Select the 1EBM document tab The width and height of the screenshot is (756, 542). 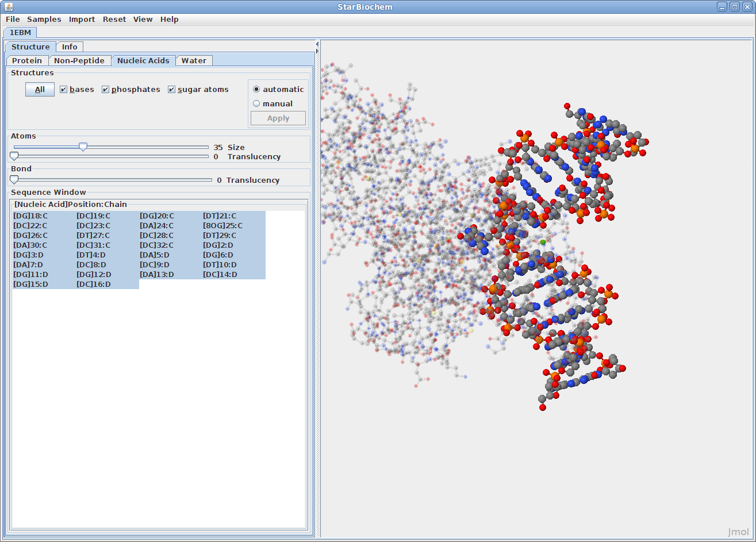click(x=21, y=32)
